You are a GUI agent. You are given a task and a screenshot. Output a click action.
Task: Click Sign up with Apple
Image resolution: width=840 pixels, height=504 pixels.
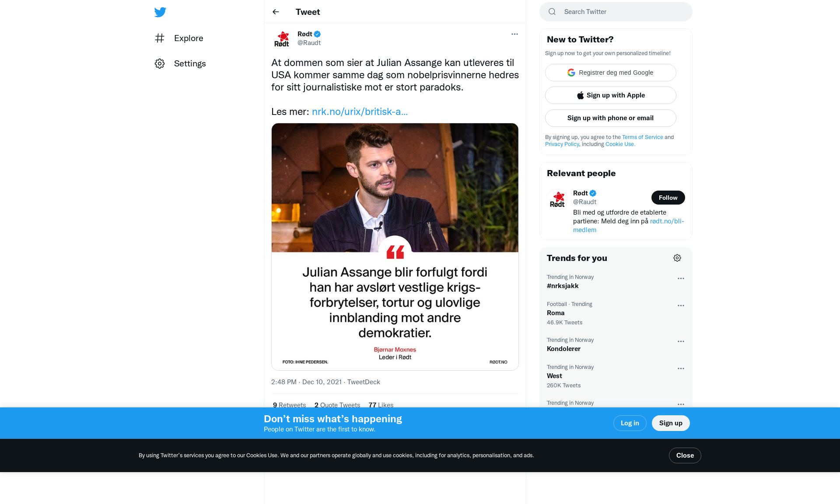click(611, 95)
